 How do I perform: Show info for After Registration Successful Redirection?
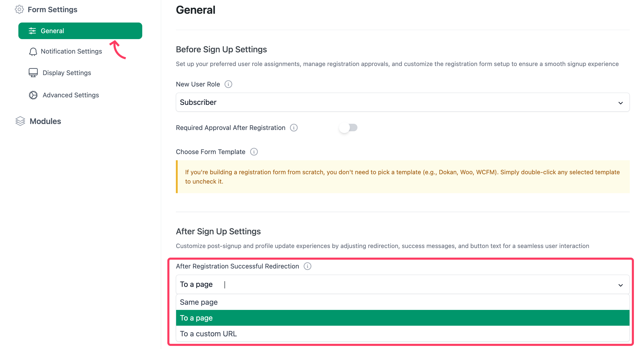click(308, 266)
